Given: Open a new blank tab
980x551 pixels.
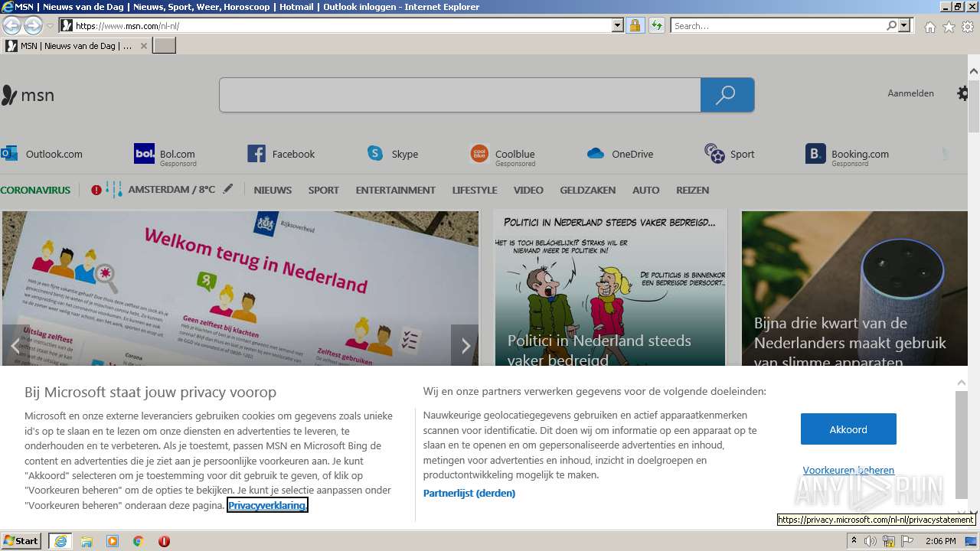Looking at the screenshot, I should (x=165, y=46).
